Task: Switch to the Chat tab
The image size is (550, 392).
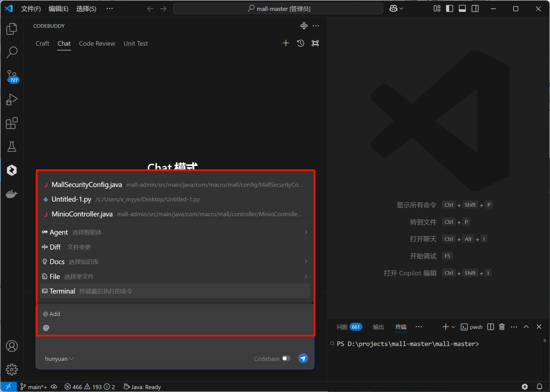Action: coord(64,43)
